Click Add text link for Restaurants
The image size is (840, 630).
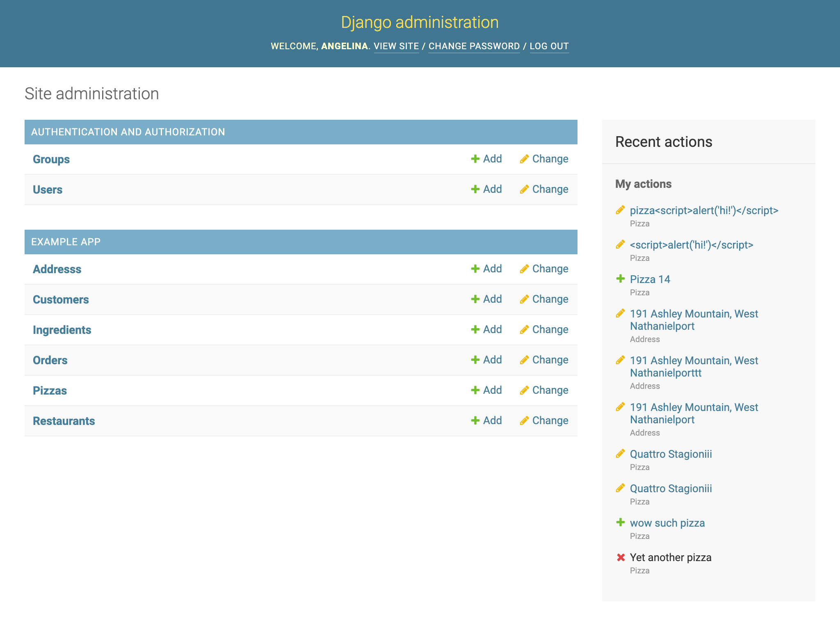[492, 420]
